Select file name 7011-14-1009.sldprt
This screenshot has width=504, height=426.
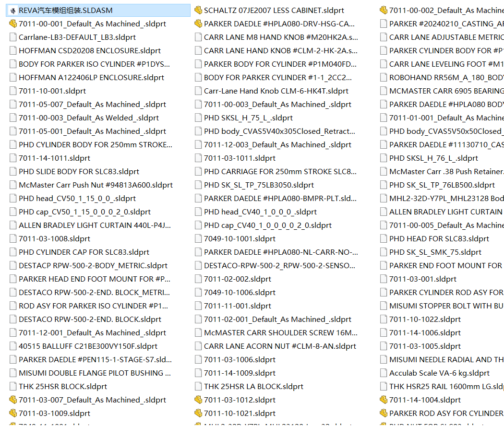coord(240,373)
